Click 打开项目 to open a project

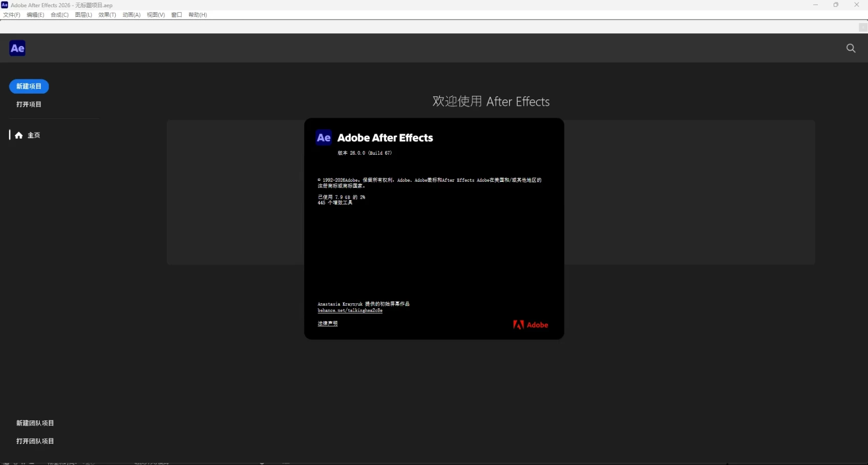[29, 104]
